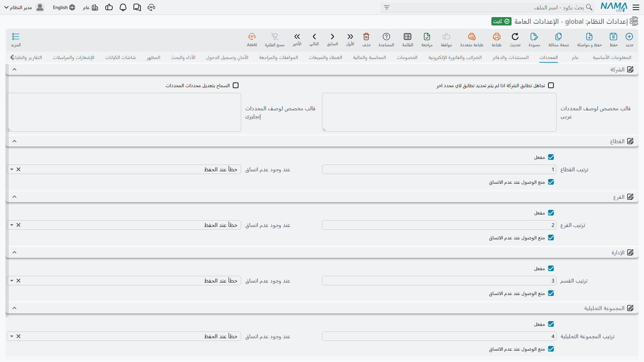
Task: Click the Arabic description template text area
Action: coord(439,112)
